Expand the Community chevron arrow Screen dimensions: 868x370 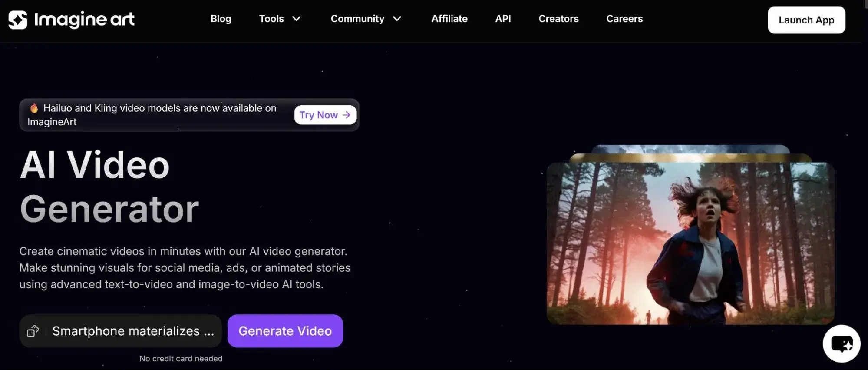point(397,19)
